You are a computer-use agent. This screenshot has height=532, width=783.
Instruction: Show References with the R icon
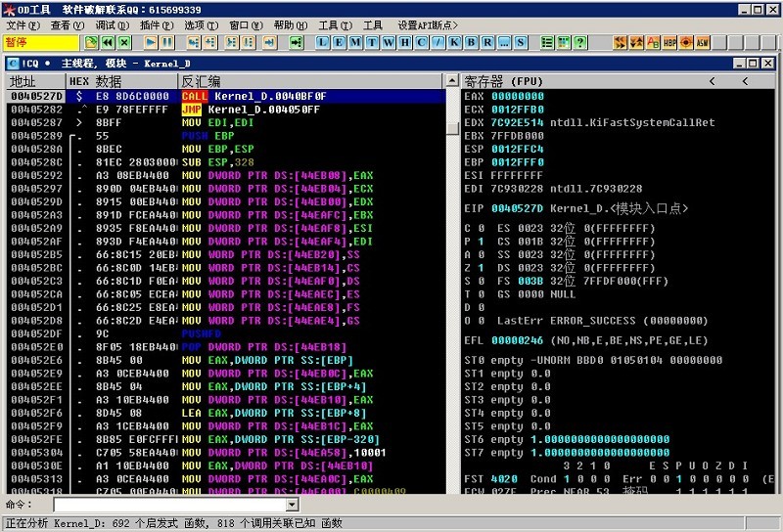(487, 42)
